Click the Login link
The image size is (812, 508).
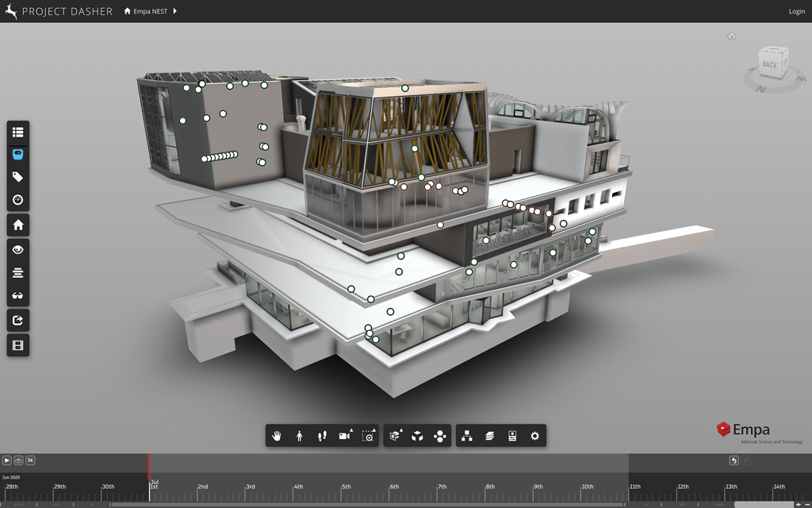click(x=796, y=12)
